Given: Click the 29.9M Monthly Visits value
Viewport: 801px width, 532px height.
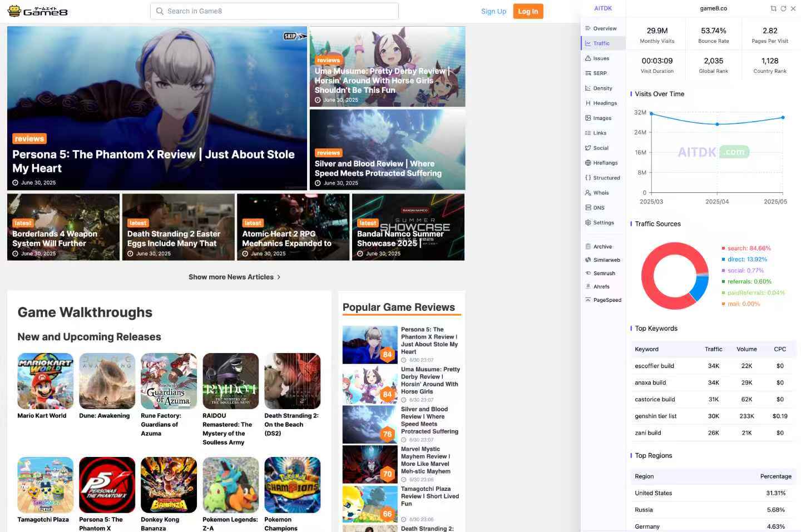Looking at the screenshot, I should coord(657,31).
